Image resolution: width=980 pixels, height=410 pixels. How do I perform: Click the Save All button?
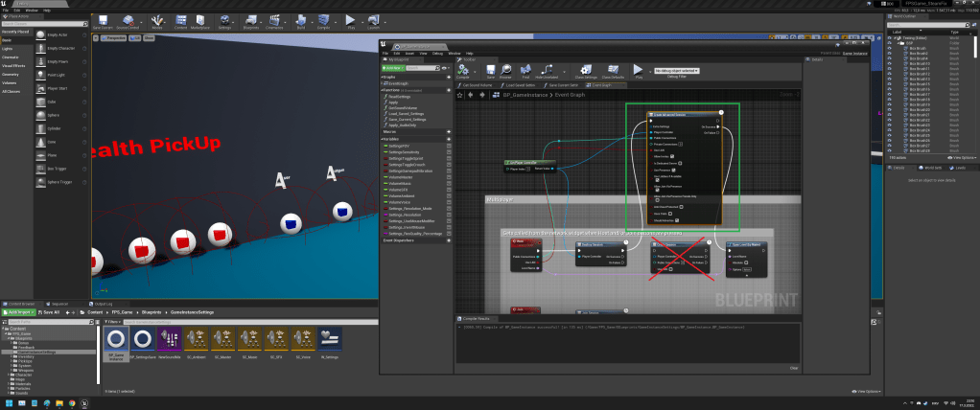pos(50,311)
